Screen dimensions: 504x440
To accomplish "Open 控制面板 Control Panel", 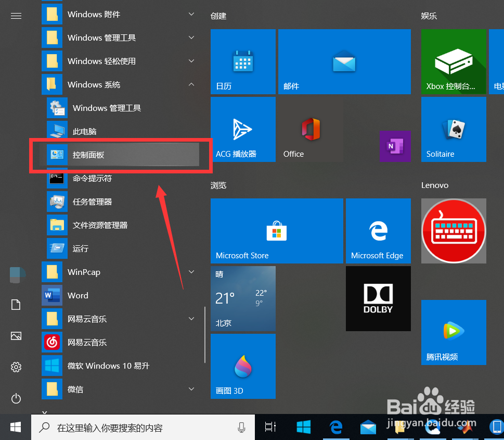I will [122, 155].
